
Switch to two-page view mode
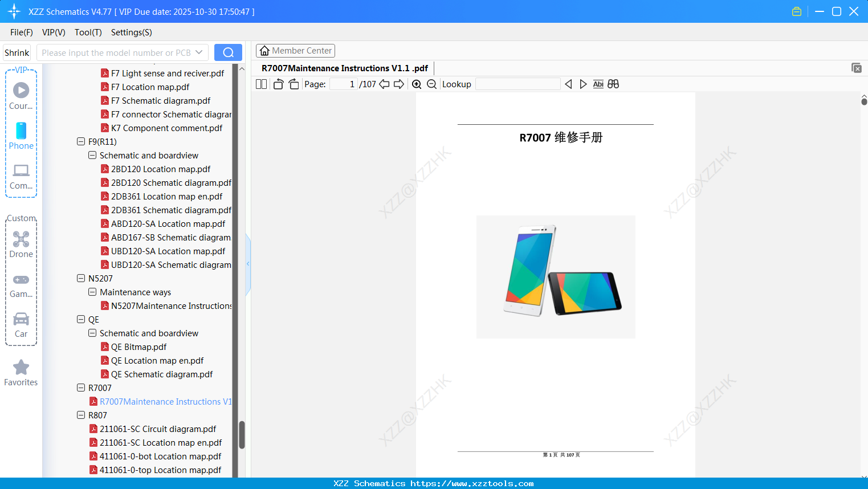click(261, 84)
